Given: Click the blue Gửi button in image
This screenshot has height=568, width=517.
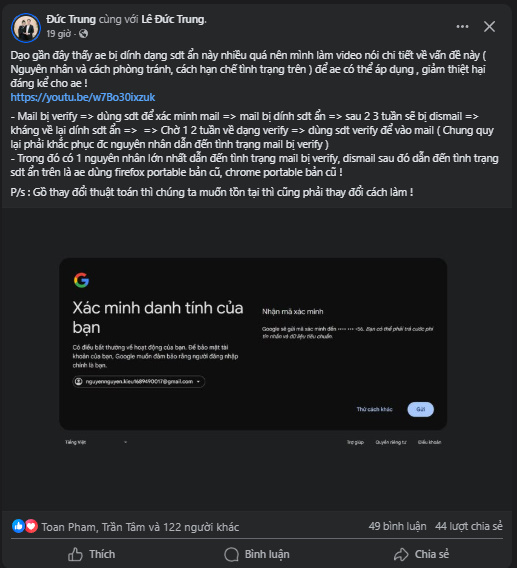Looking at the screenshot, I should click(421, 409).
